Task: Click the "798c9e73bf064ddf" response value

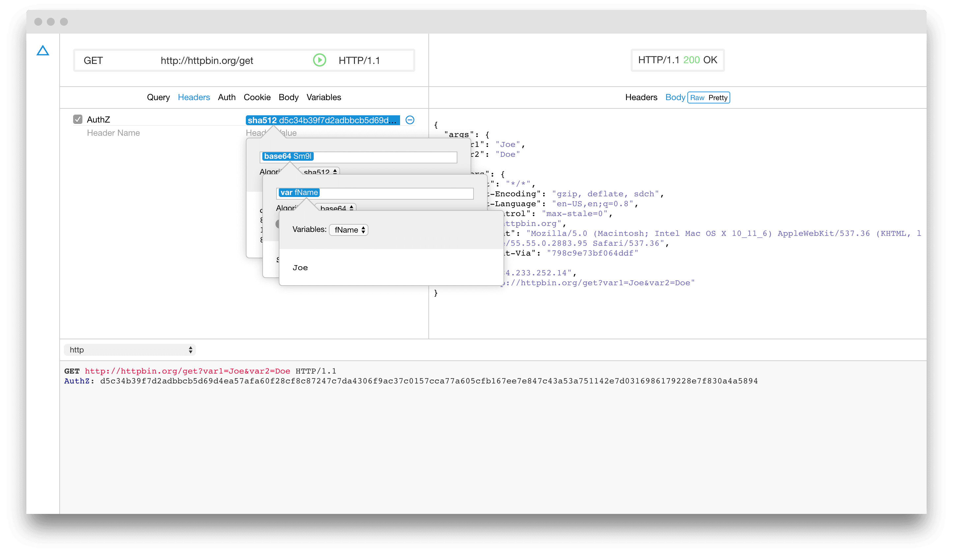Action: click(592, 253)
